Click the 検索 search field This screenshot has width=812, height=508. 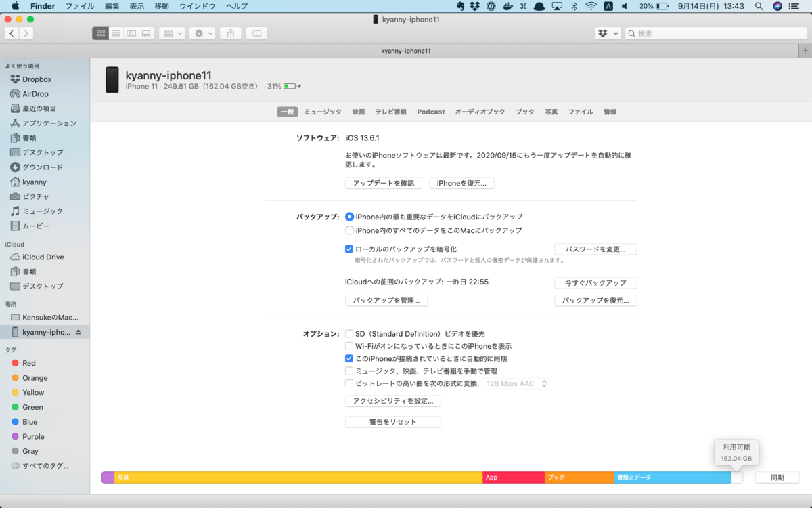click(x=716, y=33)
